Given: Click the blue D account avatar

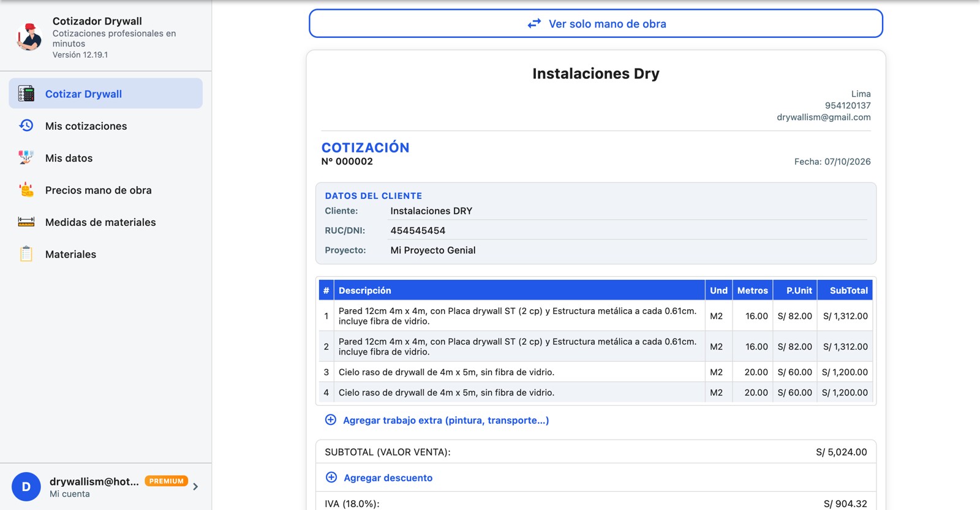Looking at the screenshot, I should coord(26,487).
